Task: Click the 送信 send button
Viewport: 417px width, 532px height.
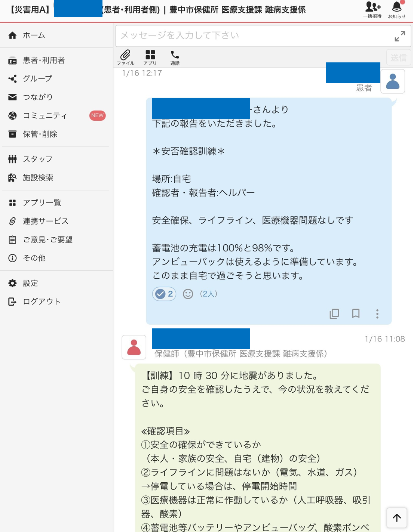Action: tap(398, 58)
